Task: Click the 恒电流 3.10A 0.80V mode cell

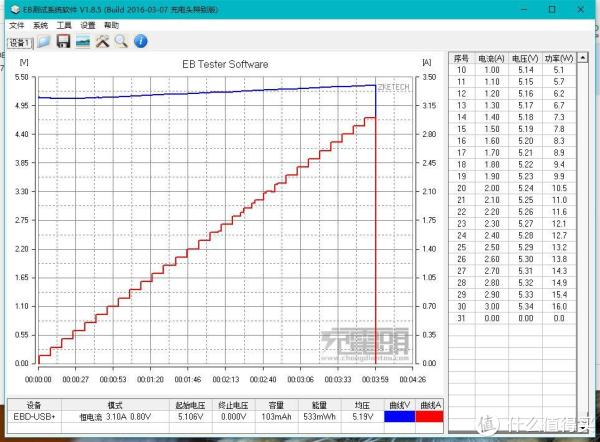Action: [x=115, y=417]
